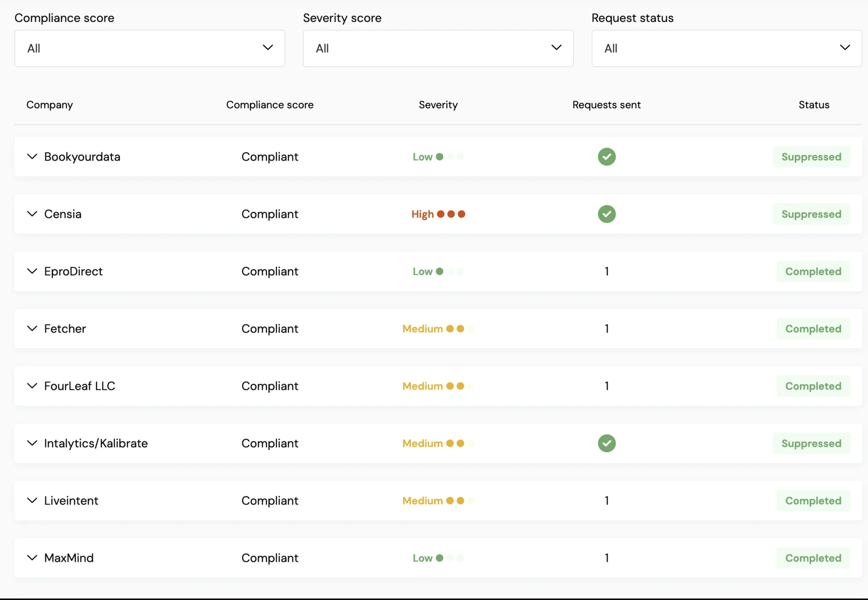Click the Completed badge for Liveintent
The height and width of the screenshot is (600, 868).
click(x=813, y=500)
